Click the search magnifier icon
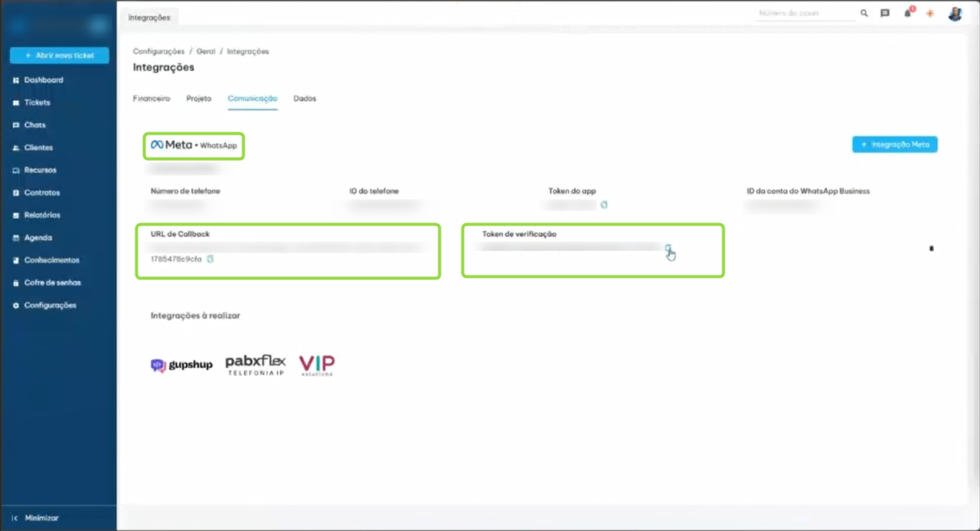The width and height of the screenshot is (980, 531). click(x=864, y=14)
